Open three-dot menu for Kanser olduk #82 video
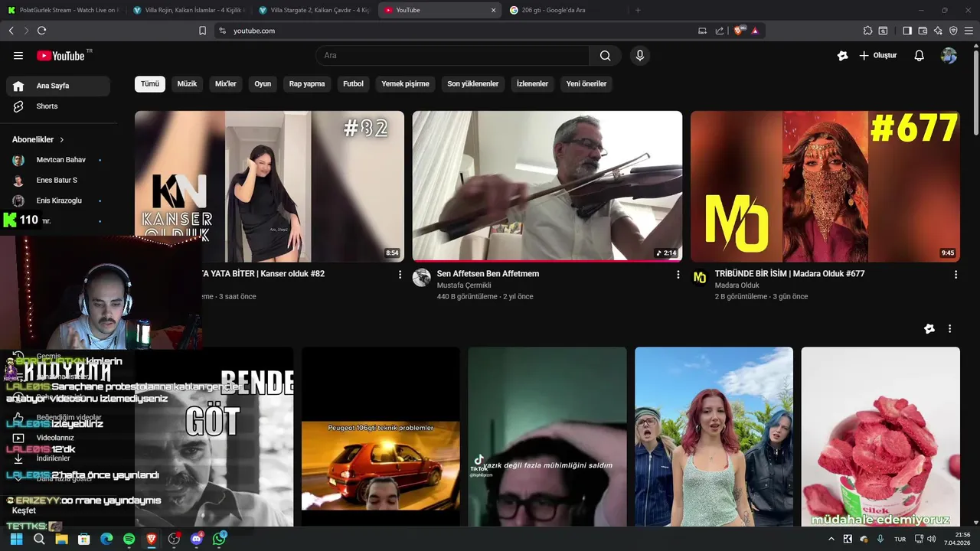The width and height of the screenshot is (980, 551). coord(400,274)
